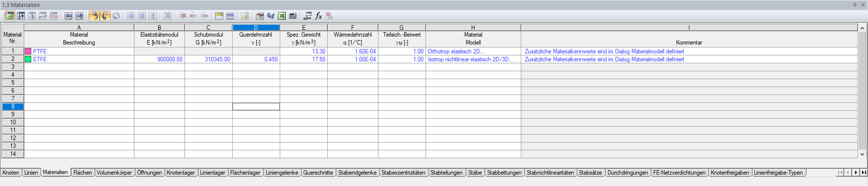Click the scroll up arrow of table scrollbar
Screen dimensions: 868x186
click(862, 28)
